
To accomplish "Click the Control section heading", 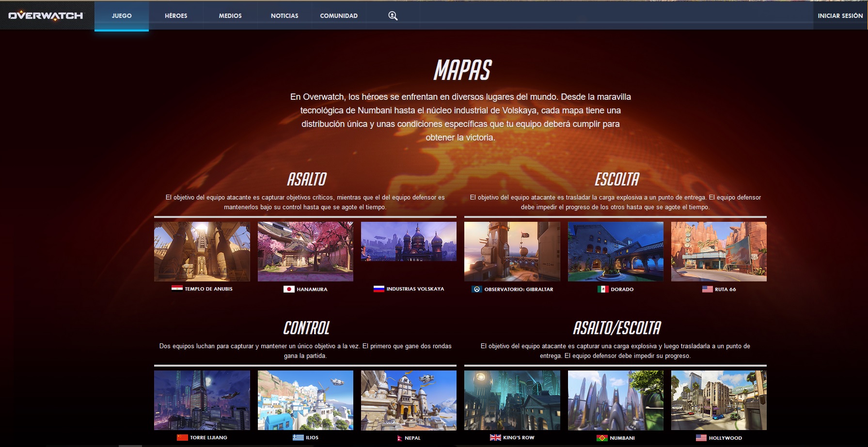I will point(306,328).
